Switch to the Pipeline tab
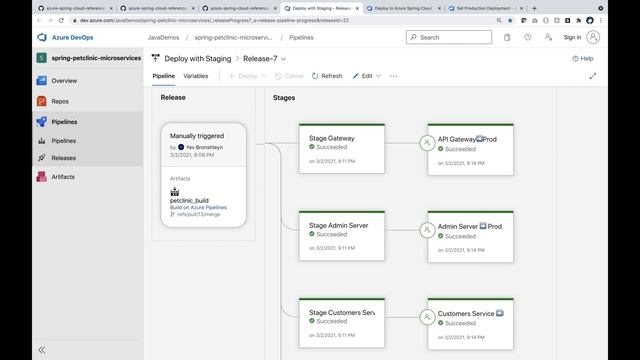Screen dimensions: 640x360 pos(164,76)
